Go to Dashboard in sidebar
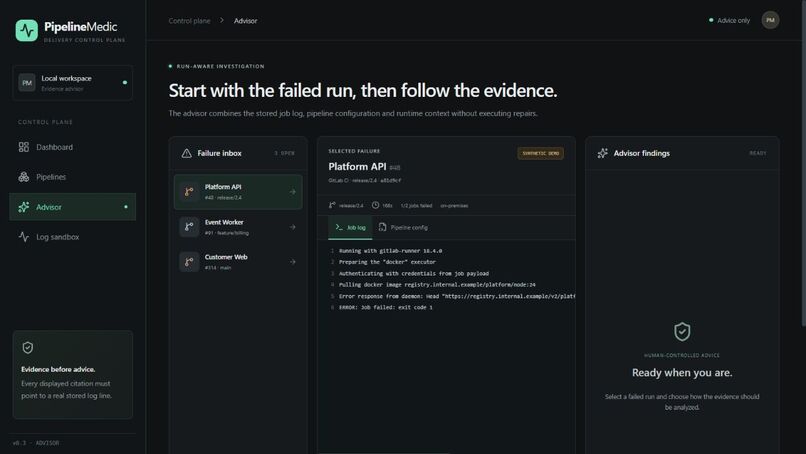Screen dimensions: 806x454 (x=72, y=147)
